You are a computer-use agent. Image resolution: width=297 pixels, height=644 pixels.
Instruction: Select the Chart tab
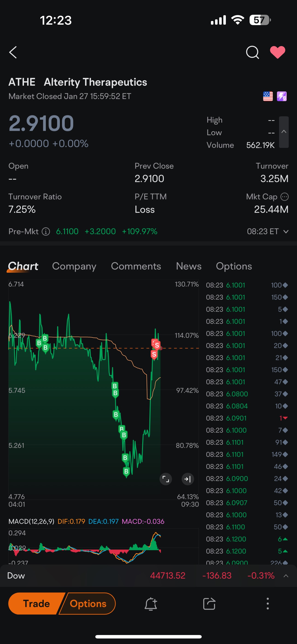(x=23, y=266)
